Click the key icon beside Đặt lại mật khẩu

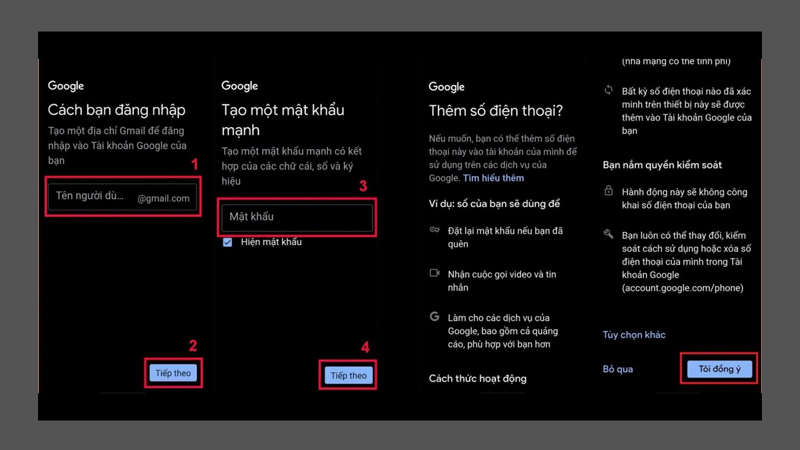pos(434,230)
